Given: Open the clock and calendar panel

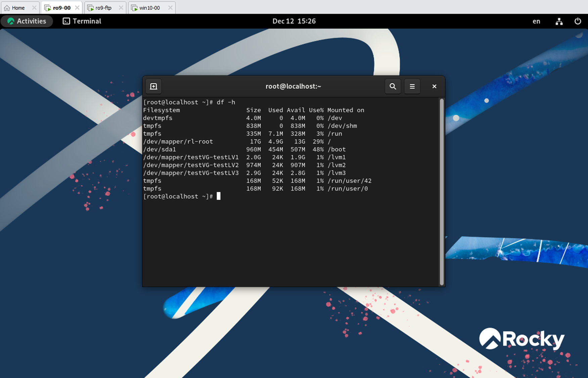Looking at the screenshot, I should pyautogui.click(x=294, y=21).
